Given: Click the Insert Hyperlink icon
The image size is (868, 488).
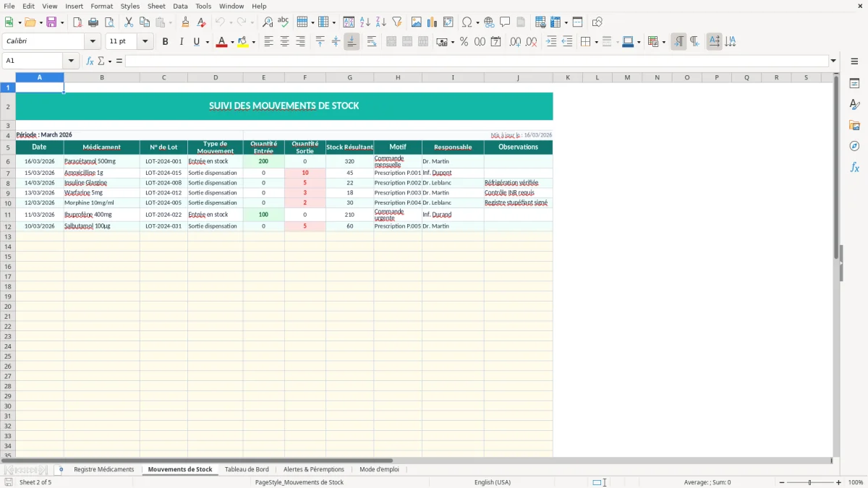Looking at the screenshot, I should click(x=489, y=22).
